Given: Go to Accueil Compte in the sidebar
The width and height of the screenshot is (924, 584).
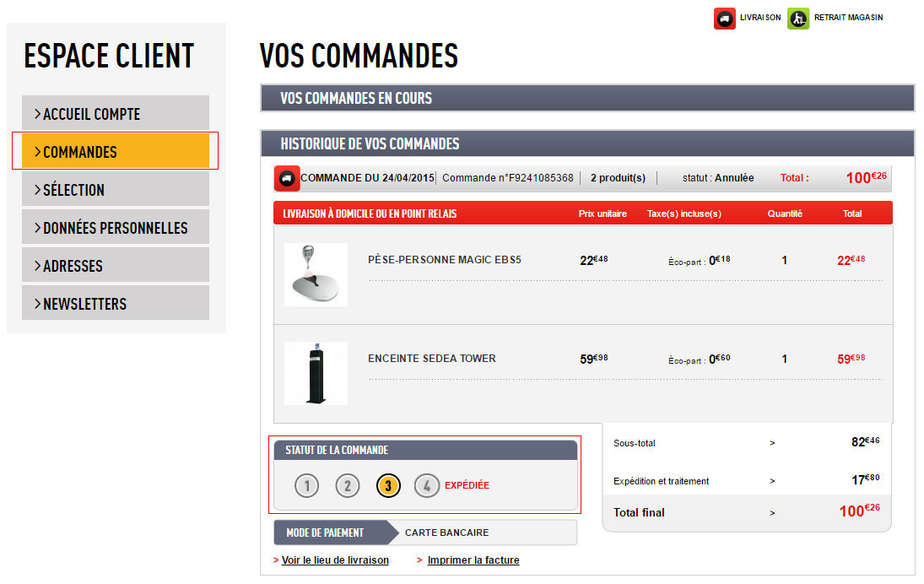Looking at the screenshot, I should (x=116, y=114).
